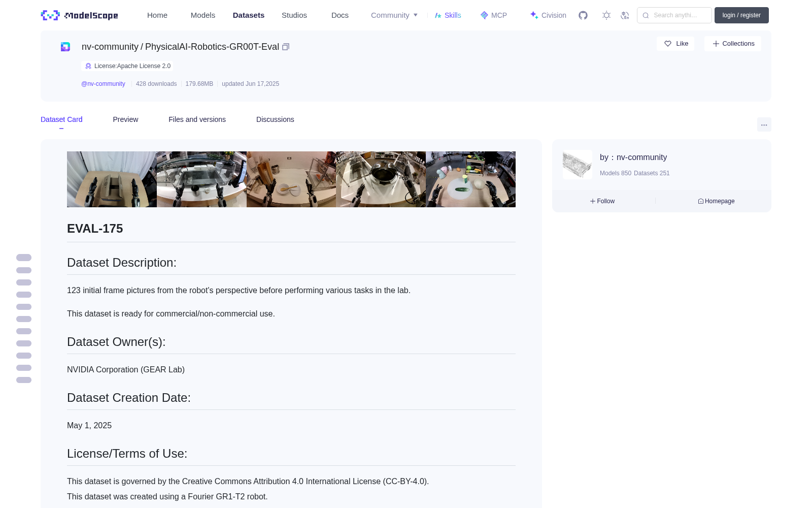
Task: Click 'updated Jun 17,2025' text
Action: point(250,84)
